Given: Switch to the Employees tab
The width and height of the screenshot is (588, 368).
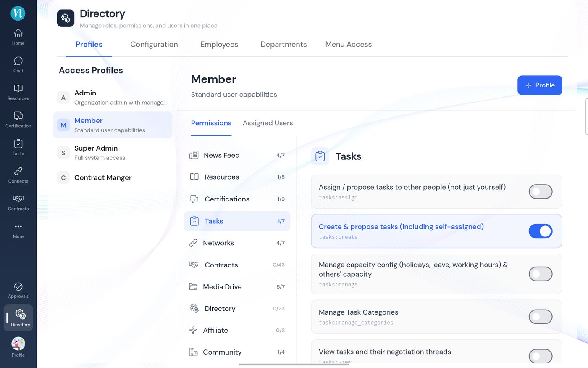Looking at the screenshot, I should pyautogui.click(x=219, y=45).
